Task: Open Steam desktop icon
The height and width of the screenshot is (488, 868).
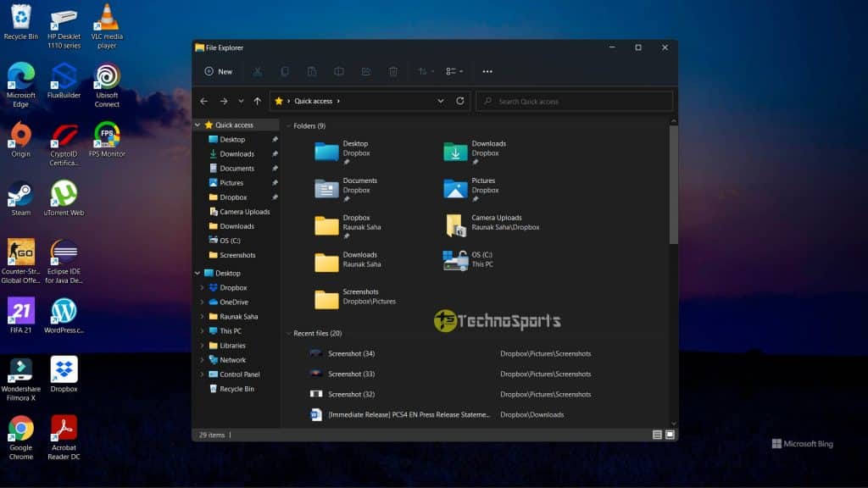Action: [21, 198]
